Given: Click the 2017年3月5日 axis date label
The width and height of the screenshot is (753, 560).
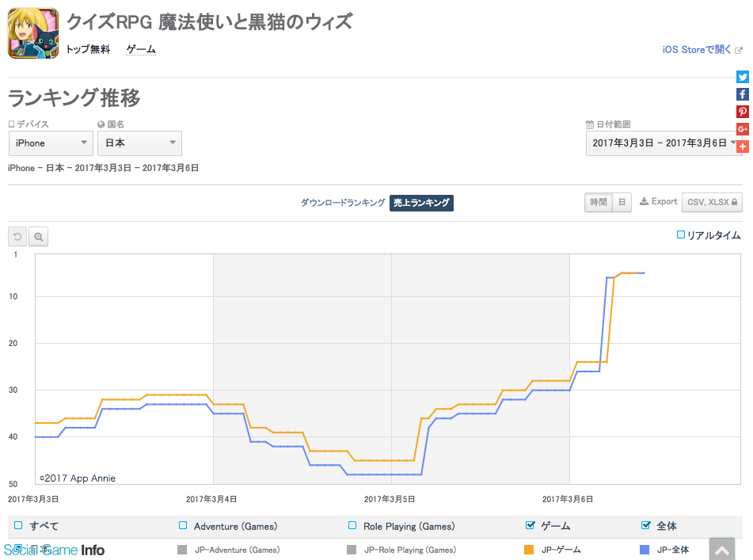Looking at the screenshot, I should pyautogui.click(x=390, y=499).
